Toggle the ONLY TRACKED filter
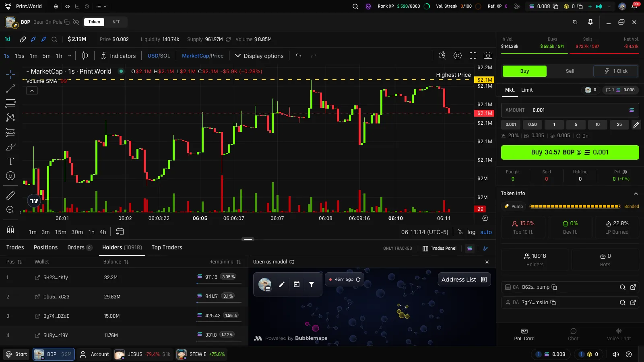This screenshot has height=362, width=644. (398, 249)
